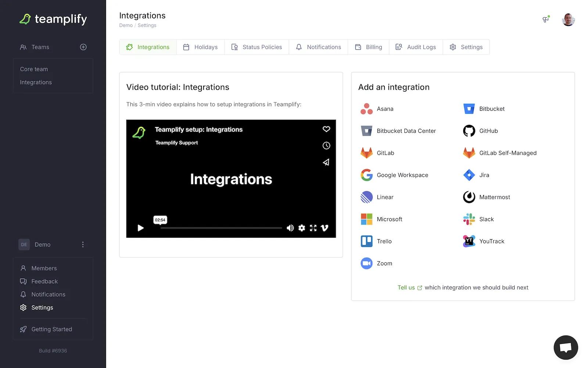
Task: Open video player settings gear
Action: (302, 228)
